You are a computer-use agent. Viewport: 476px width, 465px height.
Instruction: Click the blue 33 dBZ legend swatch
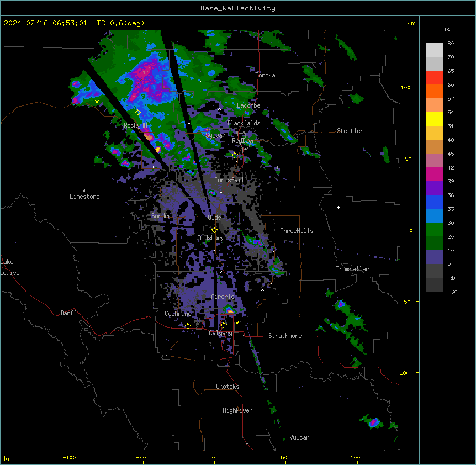click(x=434, y=202)
